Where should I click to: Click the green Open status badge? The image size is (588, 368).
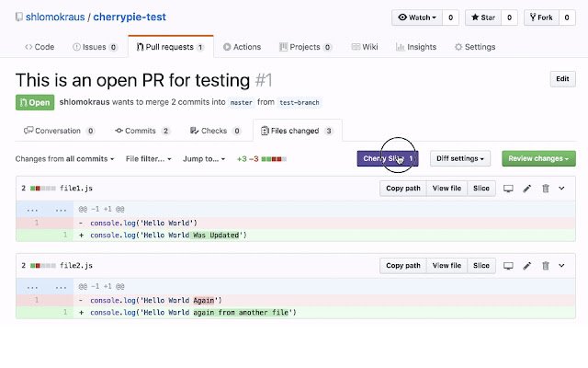pyautogui.click(x=35, y=102)
